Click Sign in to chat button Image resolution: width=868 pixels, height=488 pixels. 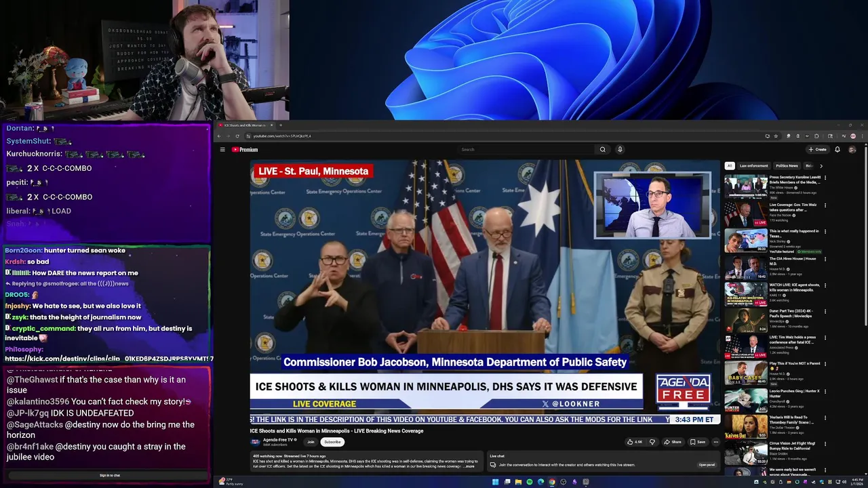pyautogui.click(x=109, y=475)
